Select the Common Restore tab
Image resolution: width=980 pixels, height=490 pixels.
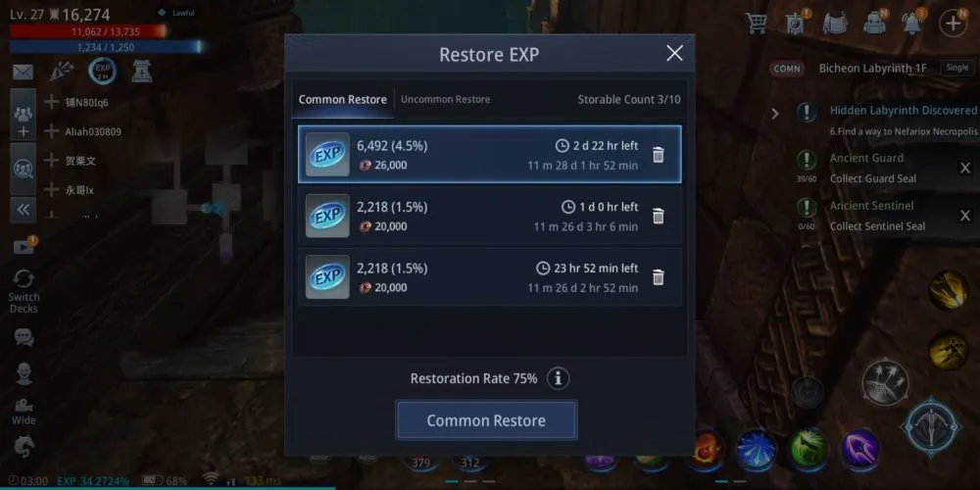(x=342, y=99)
